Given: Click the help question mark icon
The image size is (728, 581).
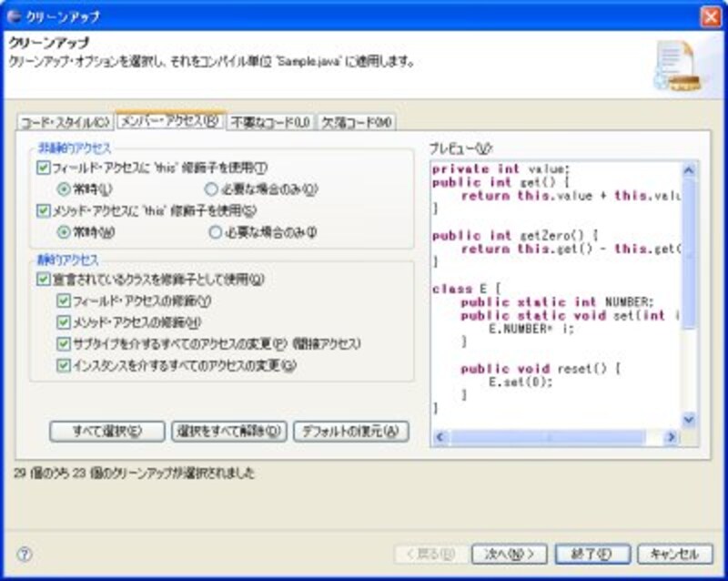Looking at the screenshot, I should coord(25,554).
